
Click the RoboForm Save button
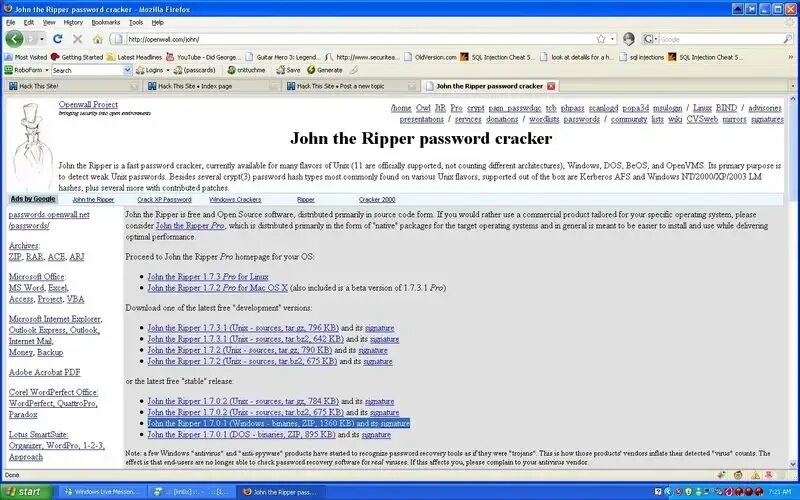[288, 70]
